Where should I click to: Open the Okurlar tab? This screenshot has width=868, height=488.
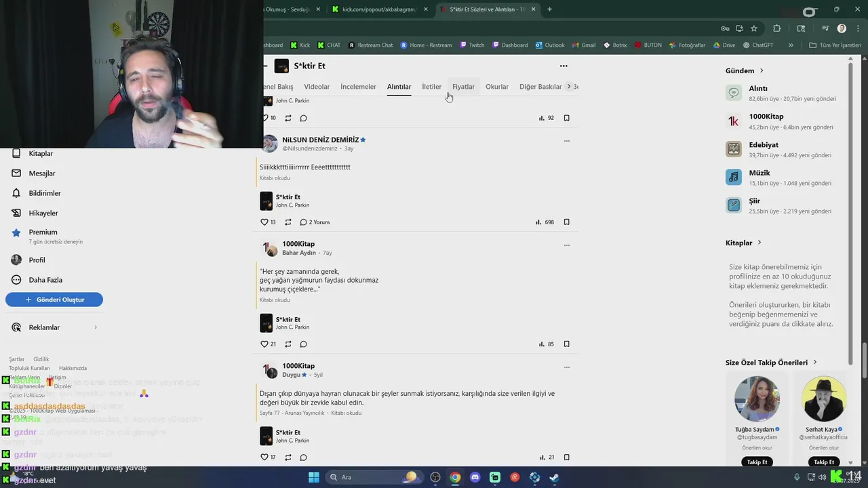[497, 87]
